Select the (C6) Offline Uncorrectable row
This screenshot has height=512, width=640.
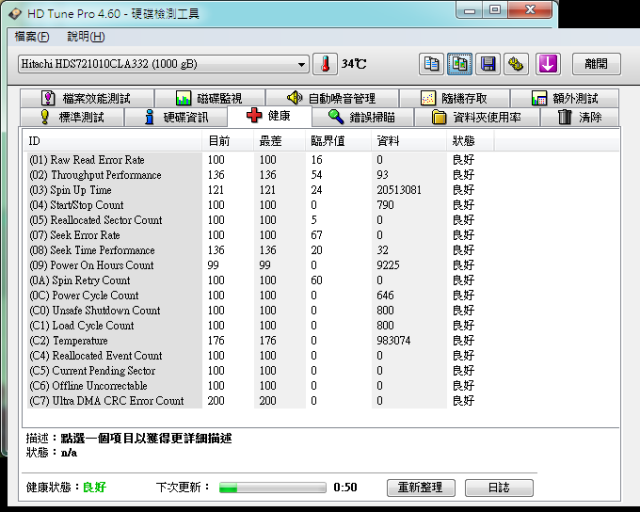261,386
